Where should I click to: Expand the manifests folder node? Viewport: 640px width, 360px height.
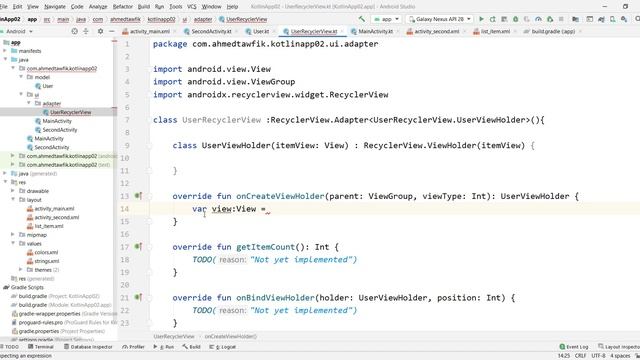[5, 51]
